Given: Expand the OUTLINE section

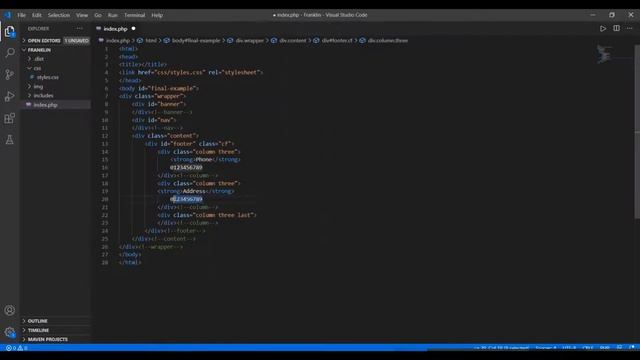Looking at the screenshot, I should 38,321.
